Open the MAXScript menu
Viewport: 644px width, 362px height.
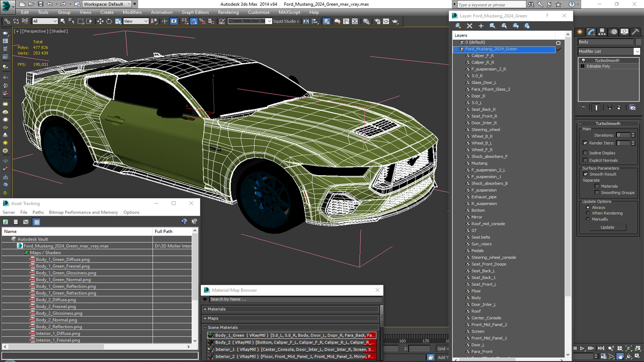(x=289, y=12)
